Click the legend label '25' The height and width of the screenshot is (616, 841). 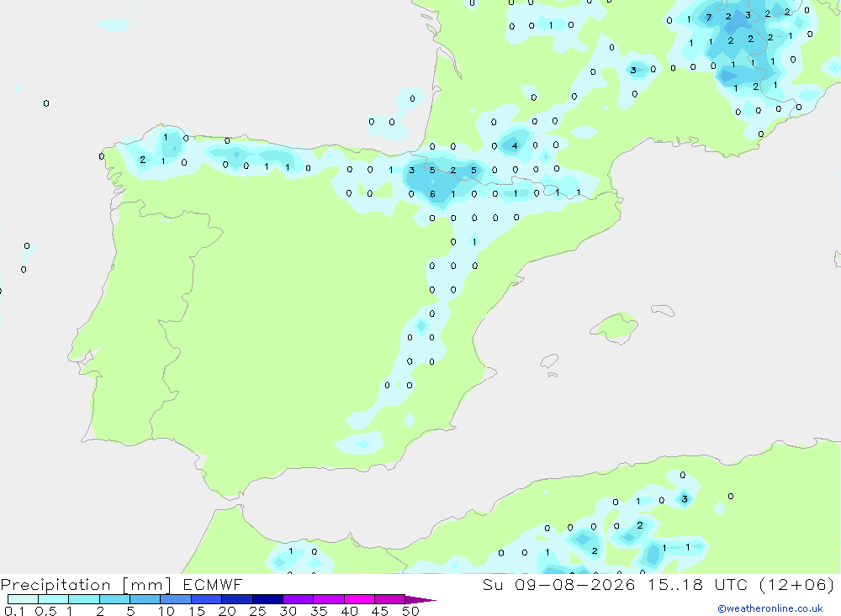[x=257, y=611]
